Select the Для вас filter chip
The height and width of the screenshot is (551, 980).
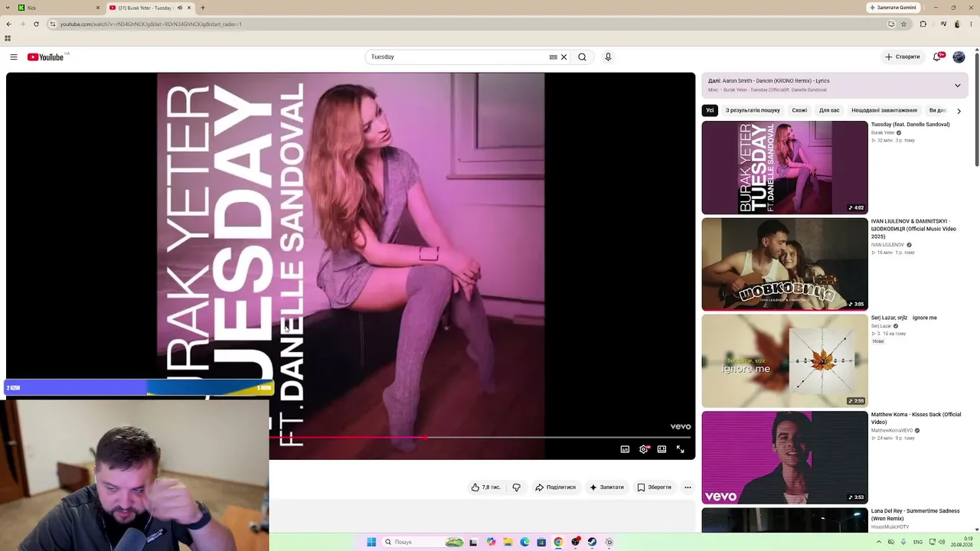tap(829, 110)
